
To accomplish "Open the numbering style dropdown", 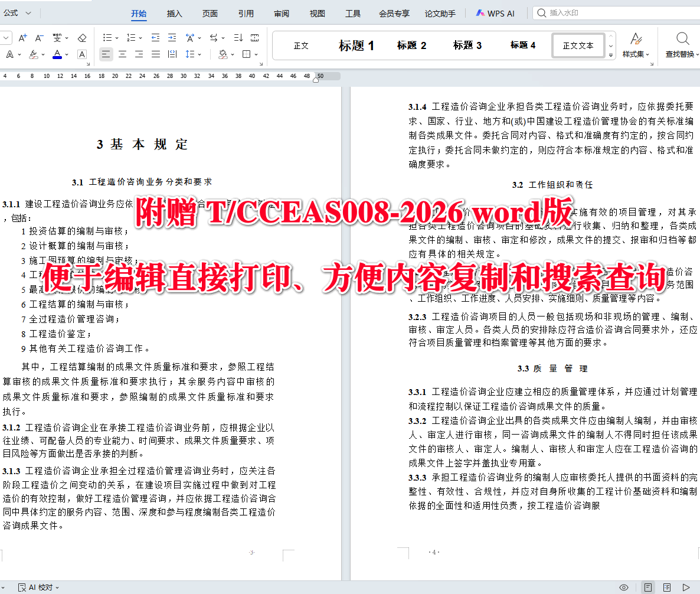I will [140, 38].
